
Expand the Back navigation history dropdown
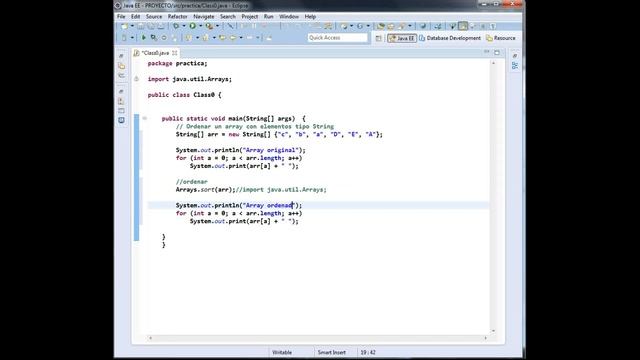coord(241,38)
